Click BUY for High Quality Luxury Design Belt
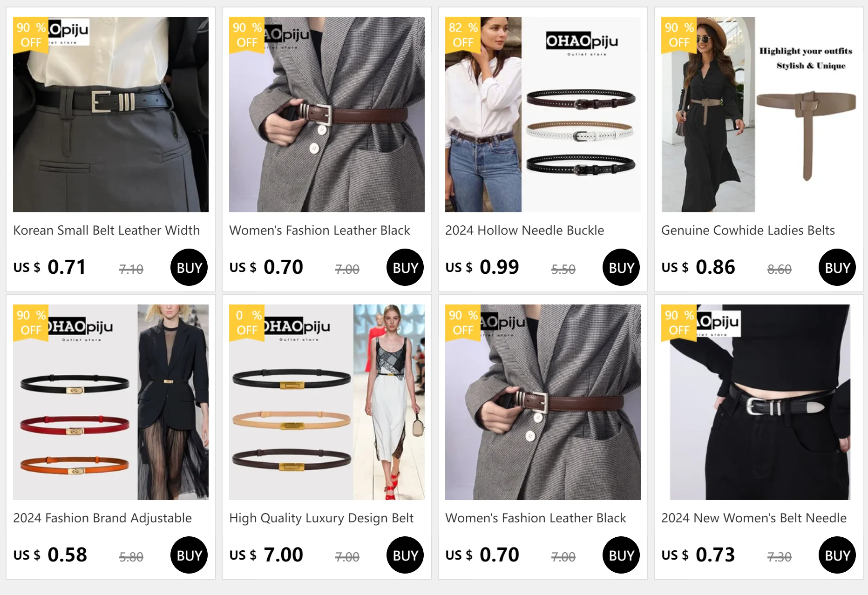This screenshot has height=595, width=868. click(x=405, y=555)
